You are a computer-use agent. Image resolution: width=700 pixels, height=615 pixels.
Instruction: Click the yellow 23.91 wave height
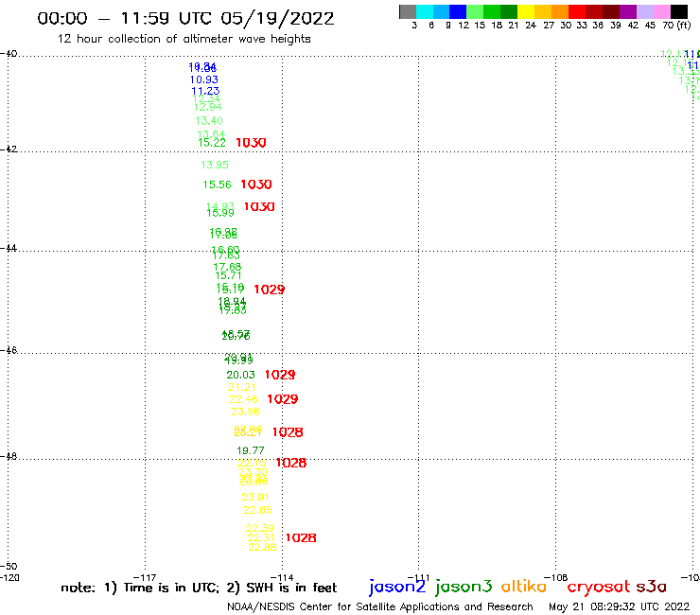(255, 497)
